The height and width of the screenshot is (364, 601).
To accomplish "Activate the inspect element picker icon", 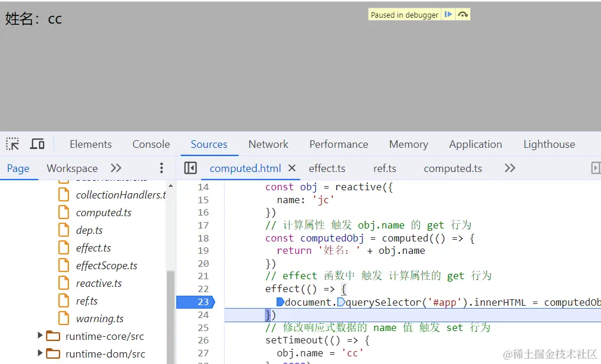I will pos(12,144).
